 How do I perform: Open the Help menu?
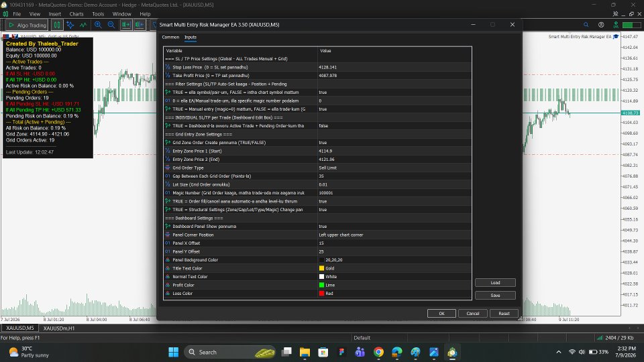point(145,14)
